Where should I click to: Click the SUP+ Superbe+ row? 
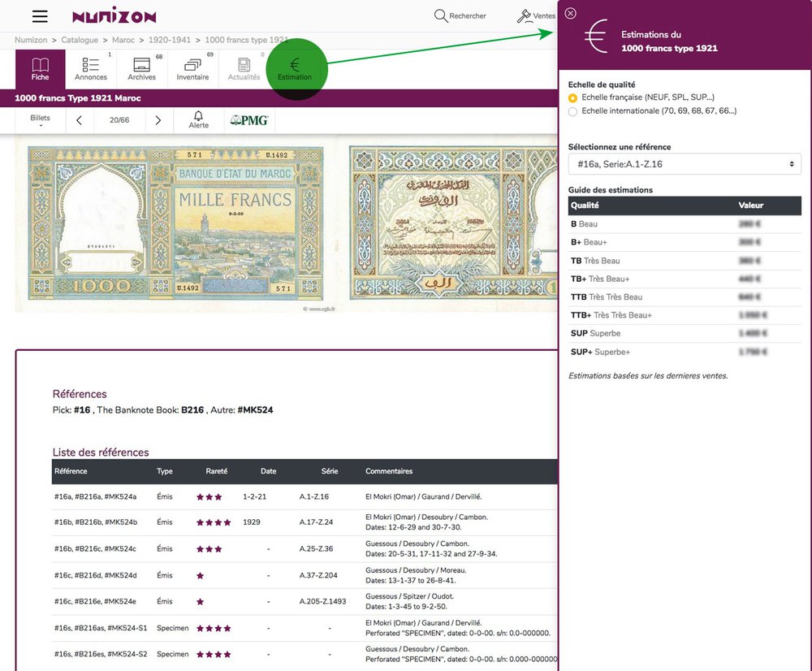tap(685, 352)
